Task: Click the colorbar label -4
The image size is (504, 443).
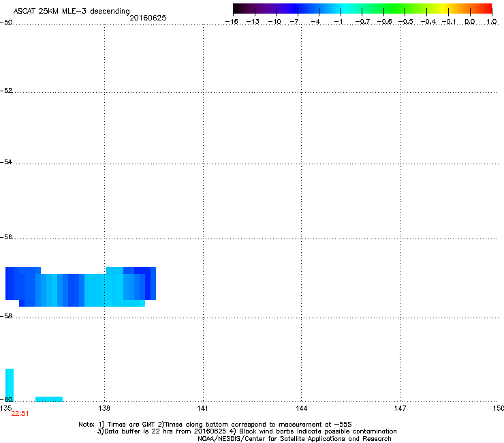Action: pyautogui.click(x=315, y=22)
